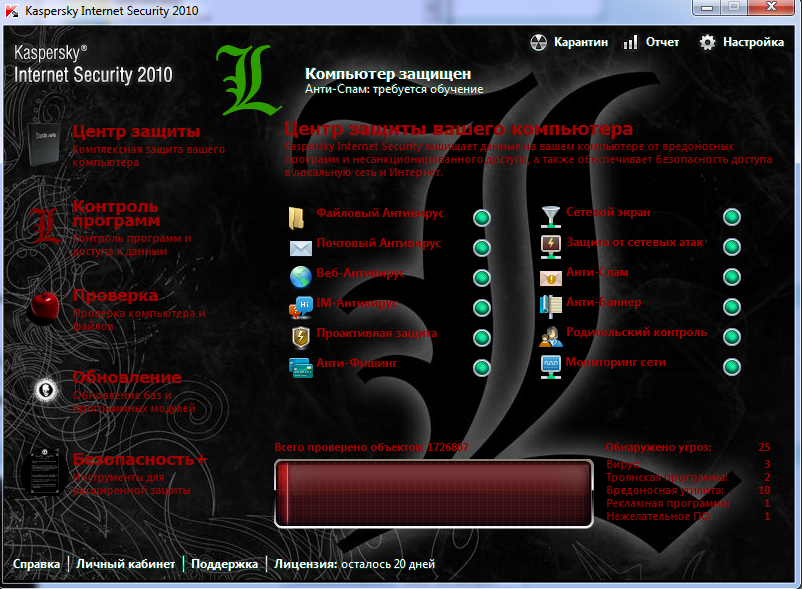Click the envelope icon for Почтовый Антивирус
Screen dimensions: 802x589
(301, 248)
